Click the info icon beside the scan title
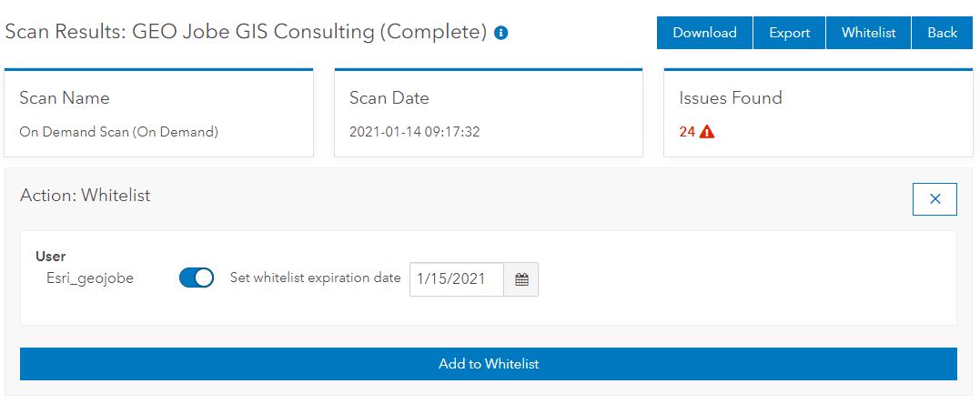Image resolution: width=980 pixels, height=404 pixels. (x=501, y=33)
